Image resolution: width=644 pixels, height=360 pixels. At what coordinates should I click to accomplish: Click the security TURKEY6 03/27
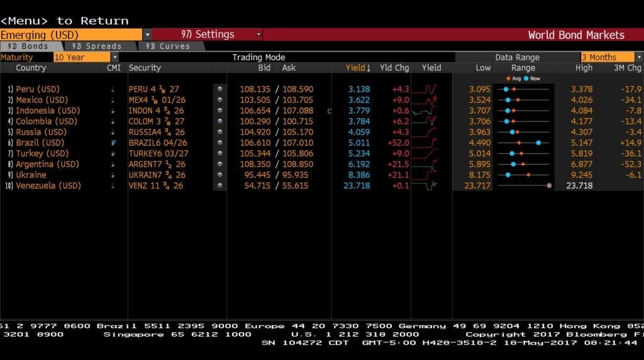(x=158, y=153)
